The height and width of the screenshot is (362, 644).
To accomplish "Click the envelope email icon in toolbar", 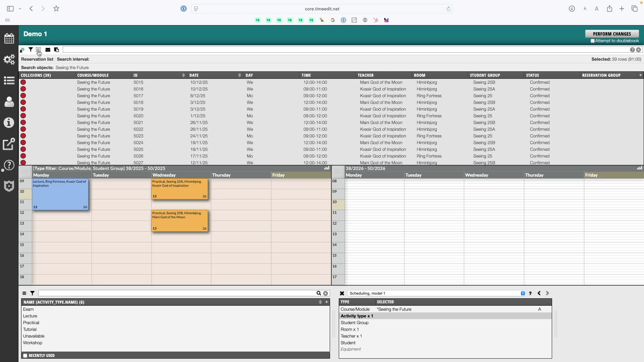I will (48, 50).
